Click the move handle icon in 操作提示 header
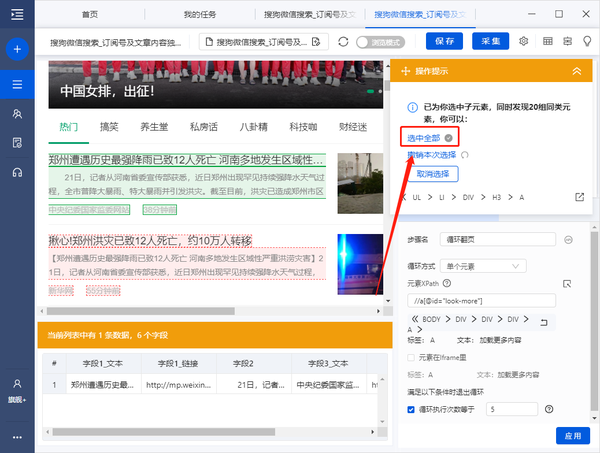Screen dimensions: 600x453 [x=406, y=71]
